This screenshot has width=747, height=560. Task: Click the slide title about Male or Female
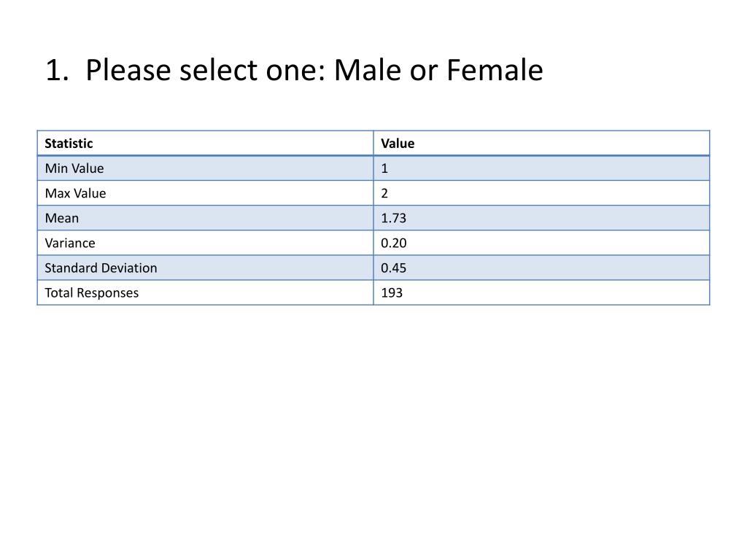(294, 71)
